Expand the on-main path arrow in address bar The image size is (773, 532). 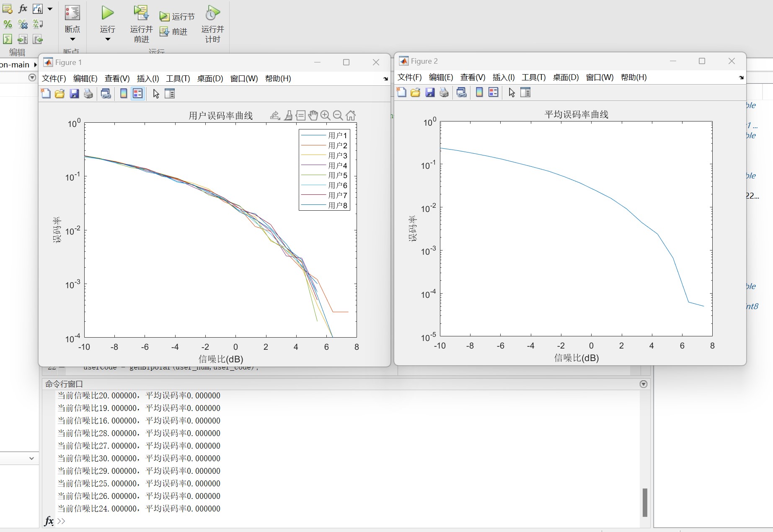(x=35, y=65)
